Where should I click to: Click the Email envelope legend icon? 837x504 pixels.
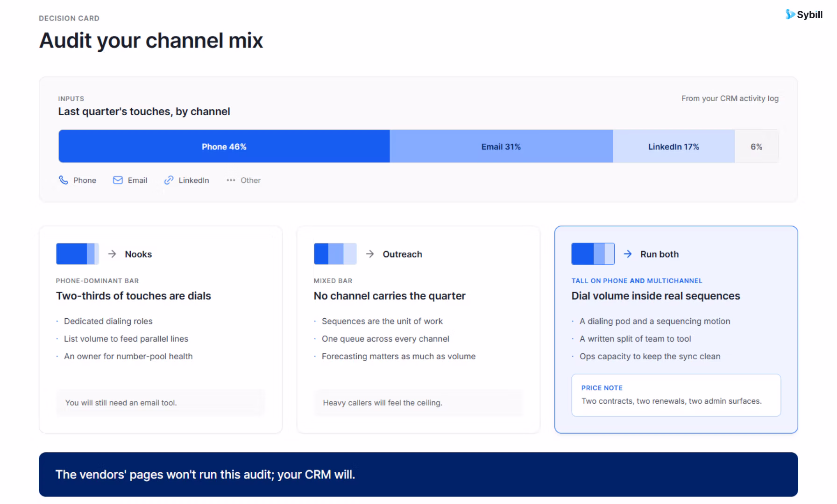(x=118, y=180)
